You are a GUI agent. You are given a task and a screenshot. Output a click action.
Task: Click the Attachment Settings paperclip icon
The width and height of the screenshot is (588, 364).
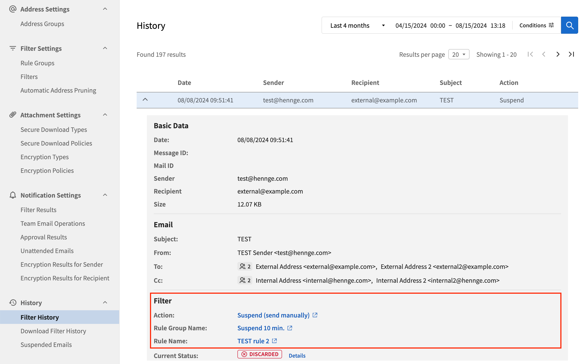point(13,115)
